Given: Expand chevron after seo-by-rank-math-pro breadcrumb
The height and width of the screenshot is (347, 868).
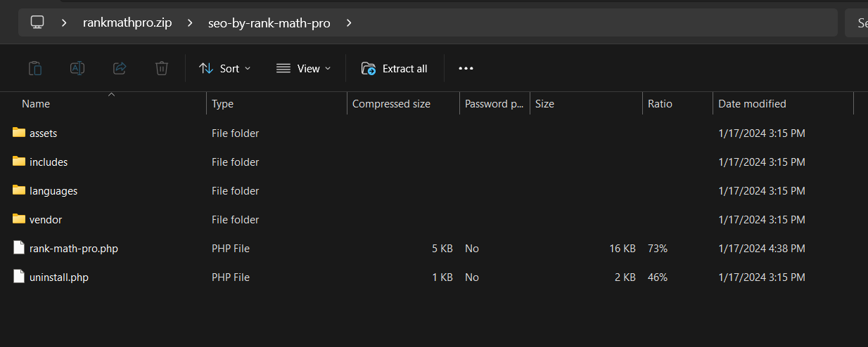Looking at the screenshot, I should coord(348,22).
